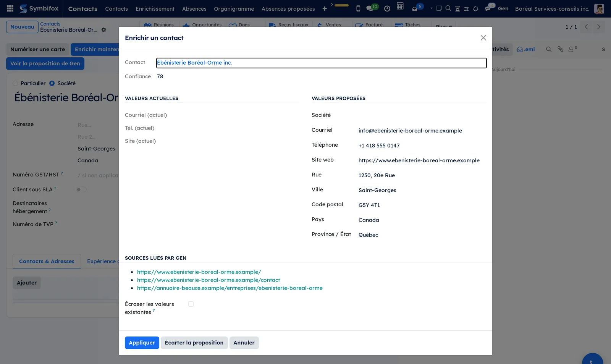Click the Nouveau button
Screen dimensions: 611x364
pyautogui.click(x=22, y=27)
